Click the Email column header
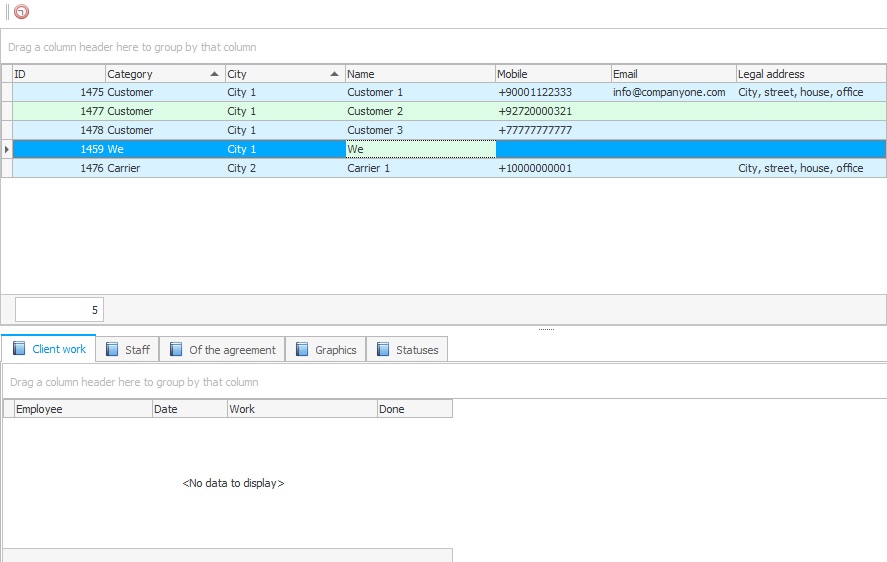 (672, 74)
